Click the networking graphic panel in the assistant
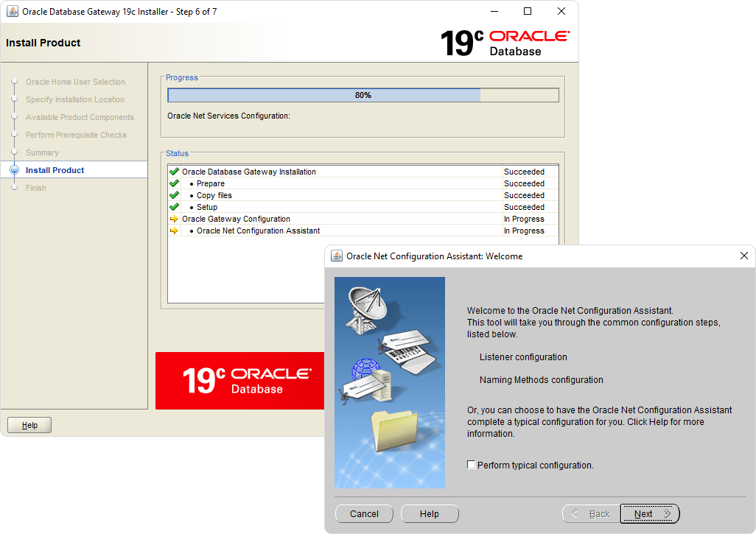The width and height of the screenshot is (756, 534). [x=389, y=382]
